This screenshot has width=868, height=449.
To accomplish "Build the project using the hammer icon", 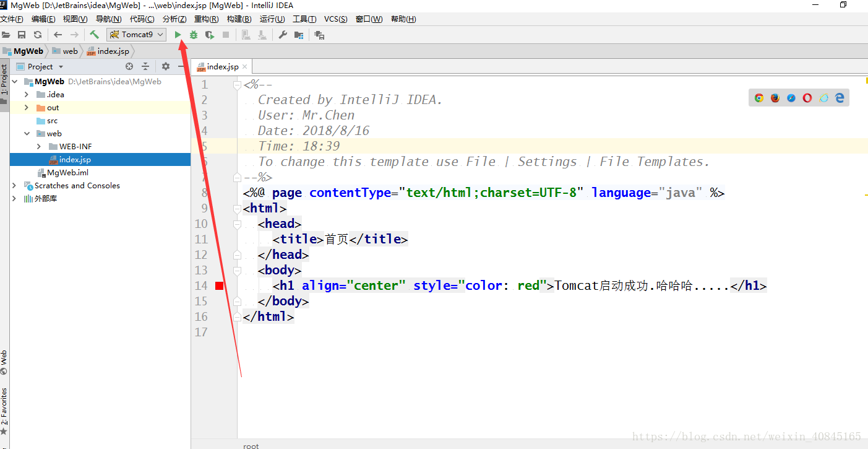I will pyautogui.click(x=95, y=35).
